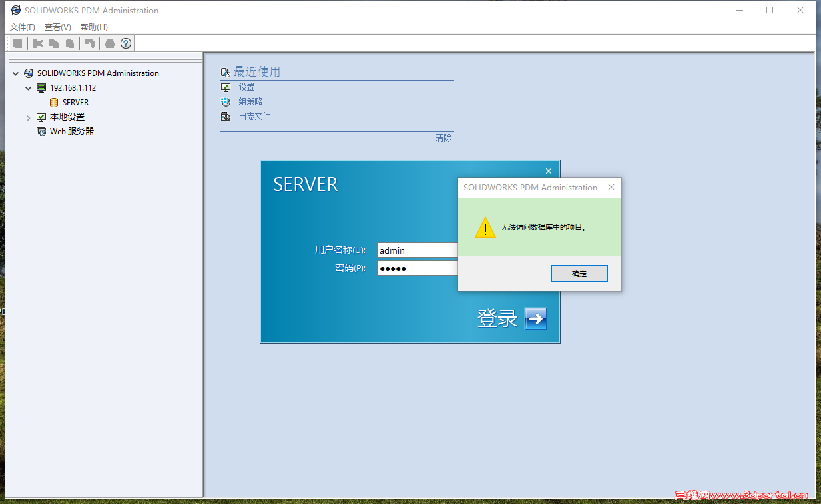Close the warning message box with the X
The height and width of the screenshot is (504, 821).
(611, 188)
